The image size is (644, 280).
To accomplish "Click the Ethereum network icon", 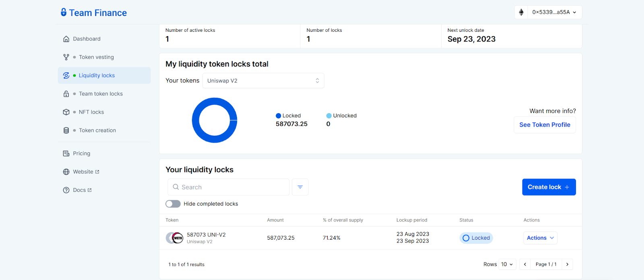I will 521,12.
